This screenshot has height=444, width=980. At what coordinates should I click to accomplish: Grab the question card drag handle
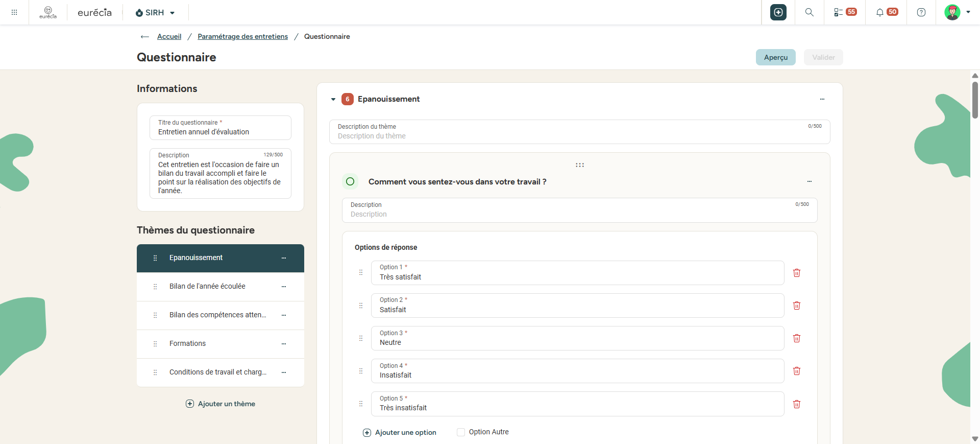(x=580, y=165)
